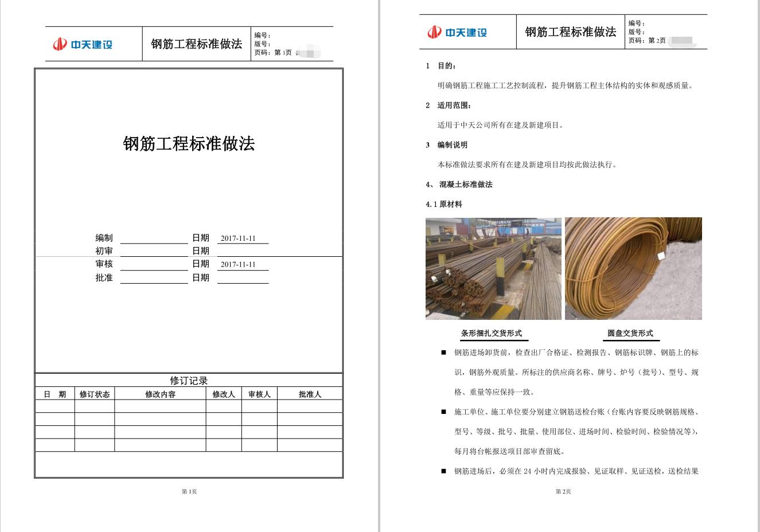Click the 修订状态 column header

95,394
